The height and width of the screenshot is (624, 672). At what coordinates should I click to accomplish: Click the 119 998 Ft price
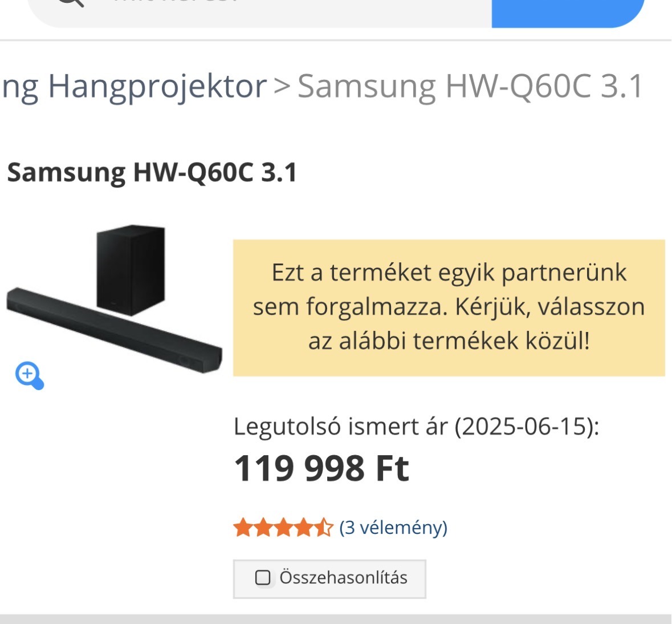[x=321, y=468]
